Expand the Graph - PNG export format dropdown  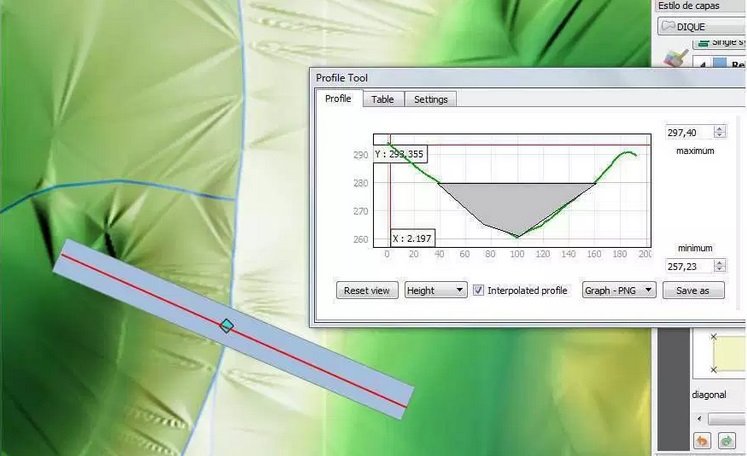tap(619, 290)
